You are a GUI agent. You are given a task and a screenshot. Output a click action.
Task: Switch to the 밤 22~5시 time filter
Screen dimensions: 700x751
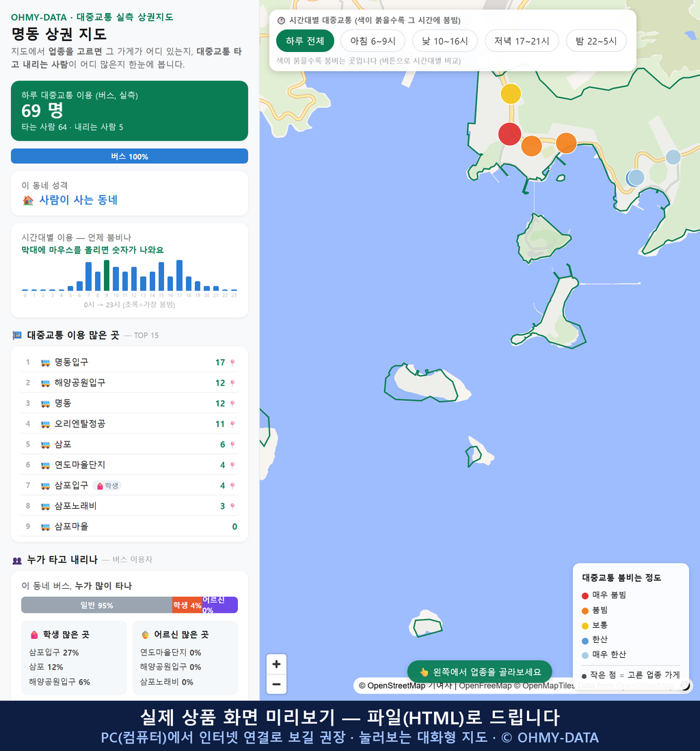(x=595, y=41)
